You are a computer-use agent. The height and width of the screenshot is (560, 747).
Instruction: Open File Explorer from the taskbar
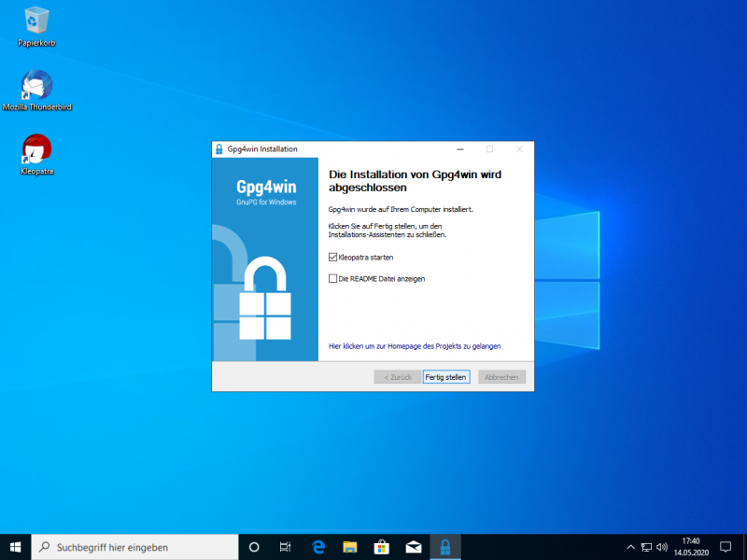pyautogui.click(x=350, y=547)
